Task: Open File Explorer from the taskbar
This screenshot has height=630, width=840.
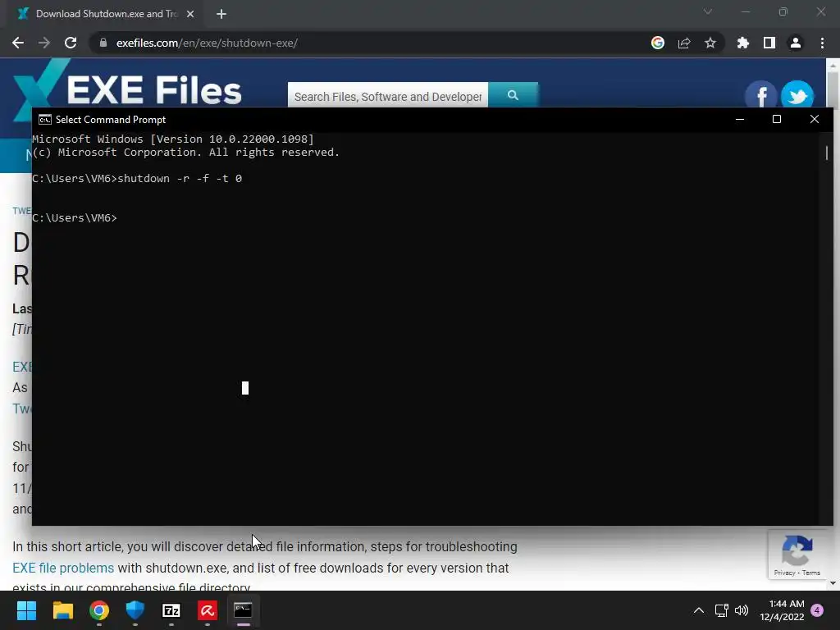Action: click(x=62, y=610)
